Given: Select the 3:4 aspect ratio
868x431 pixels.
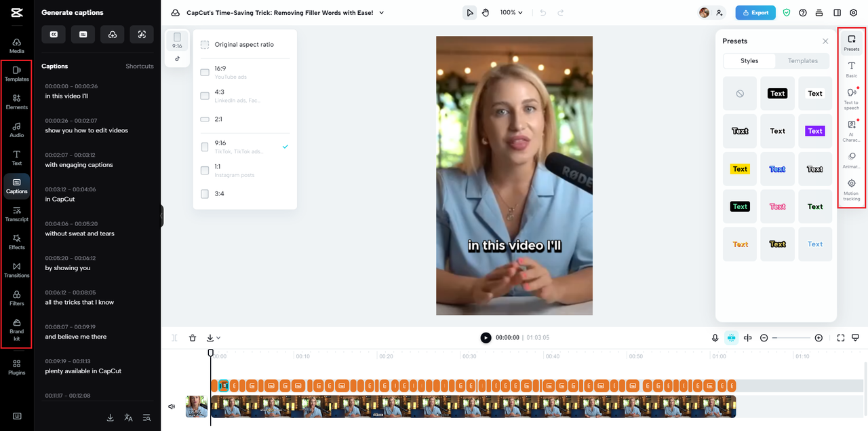Looking at the screenshot, I should tap(245, 193).
